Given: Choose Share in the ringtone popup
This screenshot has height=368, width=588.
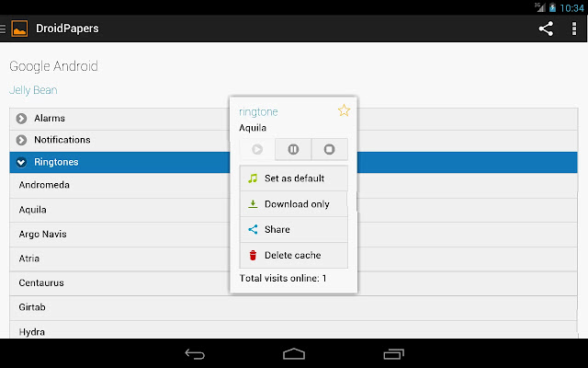Looking at the screenshot, I should click(x=294, y=229).
